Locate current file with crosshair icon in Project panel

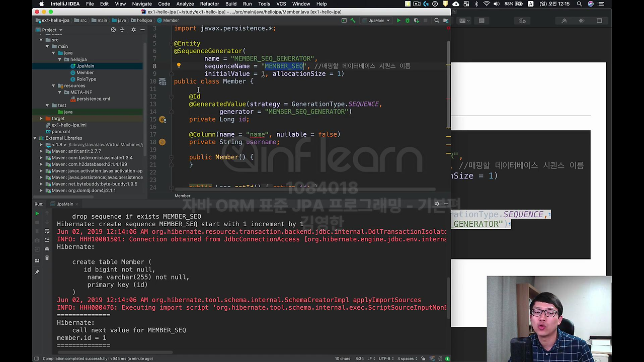113,30
